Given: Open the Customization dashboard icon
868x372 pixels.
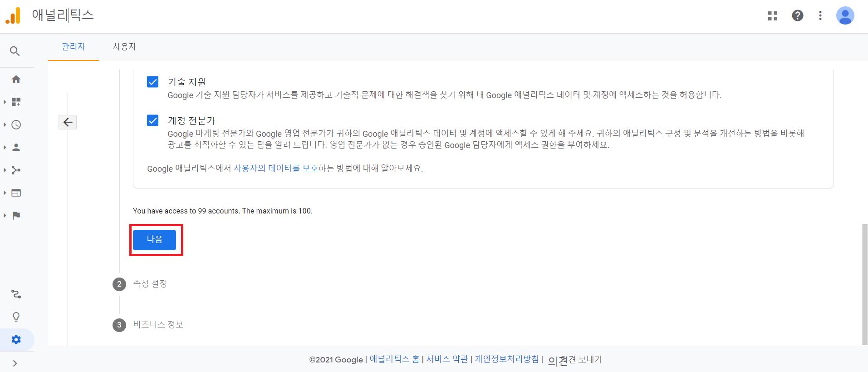Looking at the screenshot, I should pos(16,102).
